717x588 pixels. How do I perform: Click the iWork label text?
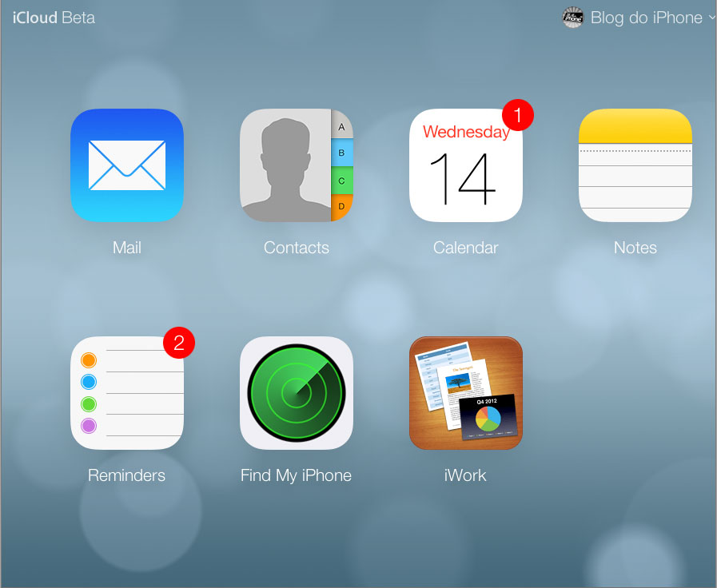tap(465, 475)
